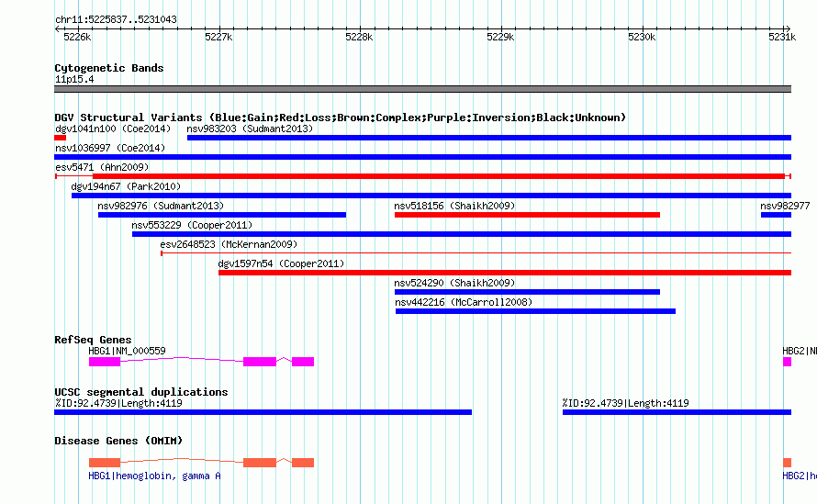Click nsv524290 (Shaikh2009) blue bar

(x=527, y=292)
